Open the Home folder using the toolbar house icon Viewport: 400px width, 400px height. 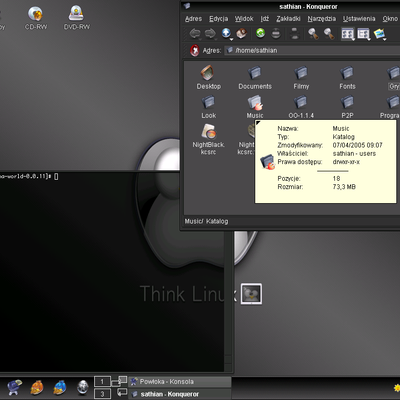241,33
